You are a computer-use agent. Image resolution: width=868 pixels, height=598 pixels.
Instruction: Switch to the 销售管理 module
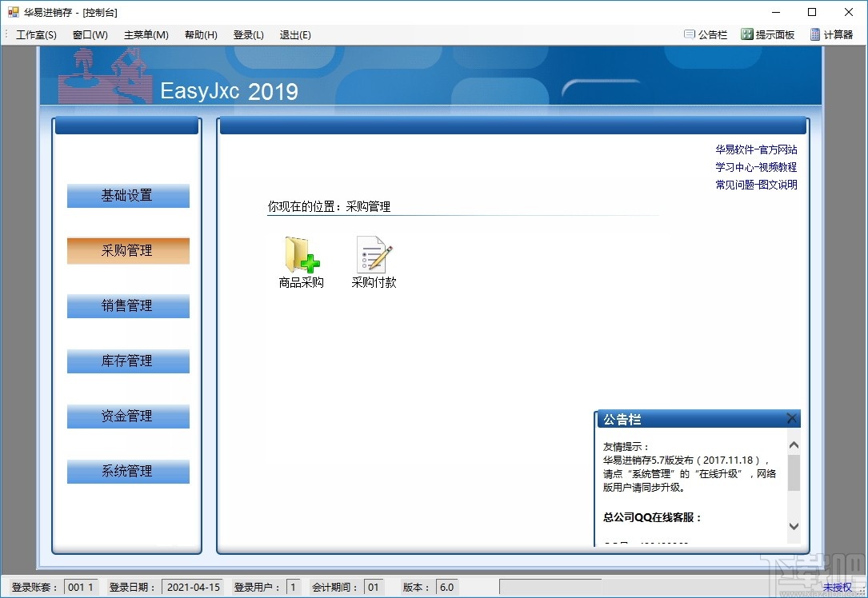point(127,305)
